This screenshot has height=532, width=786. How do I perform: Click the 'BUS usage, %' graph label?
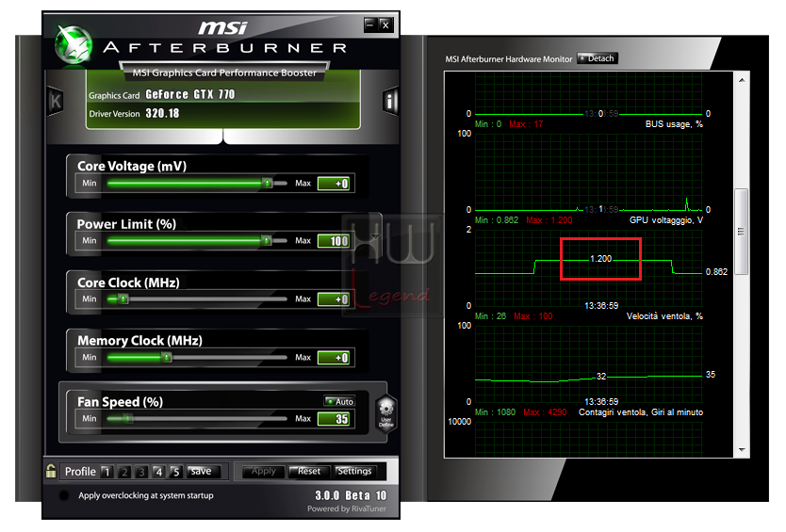(x=674, y=124)
